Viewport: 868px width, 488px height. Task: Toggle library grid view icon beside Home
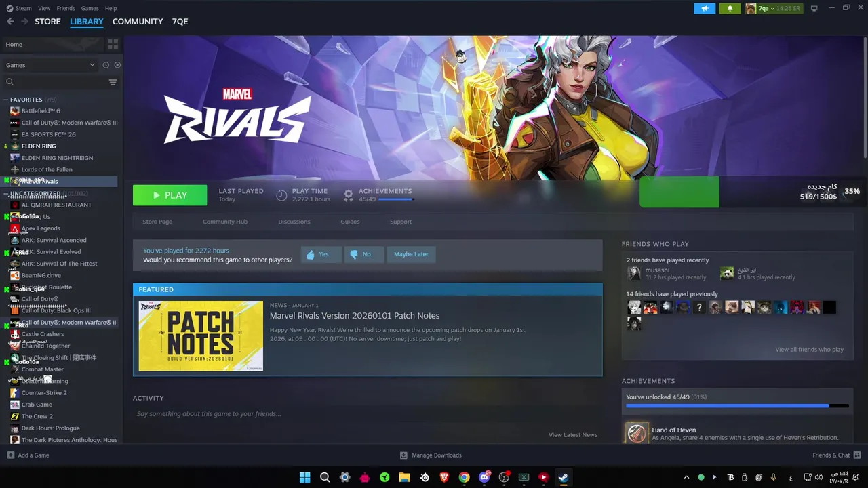113,44
